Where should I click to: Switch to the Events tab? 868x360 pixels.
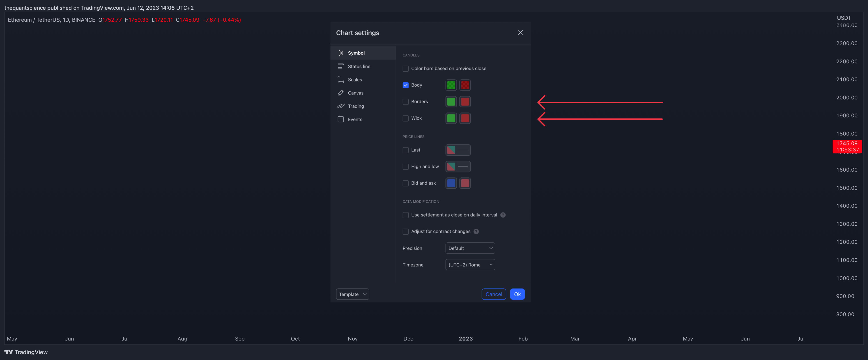pyautogui.click(x=363, y=119)
